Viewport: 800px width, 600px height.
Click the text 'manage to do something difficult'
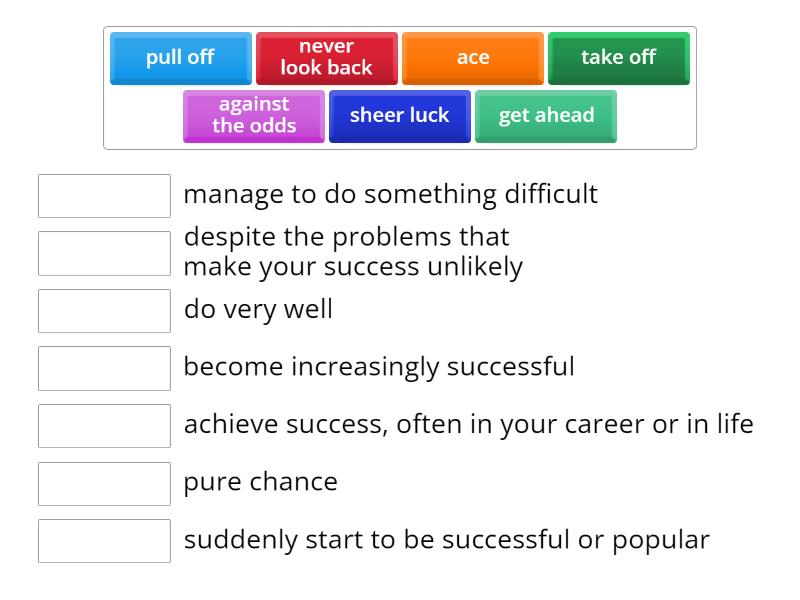tap(391, 194)
